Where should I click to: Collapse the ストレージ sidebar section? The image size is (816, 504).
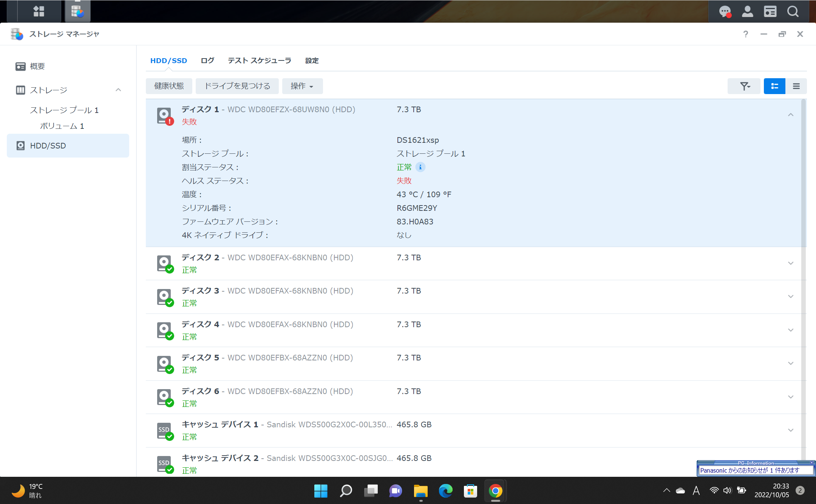118,90
